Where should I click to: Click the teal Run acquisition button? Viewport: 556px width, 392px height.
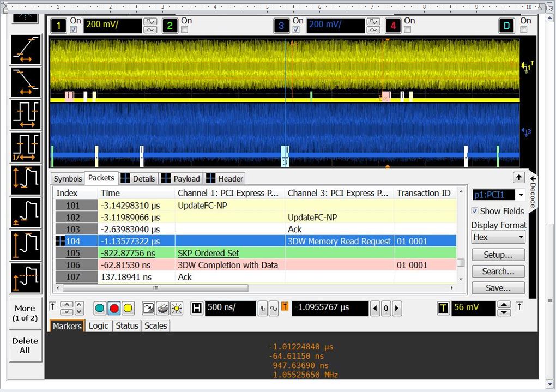click(x=100, y=308)
